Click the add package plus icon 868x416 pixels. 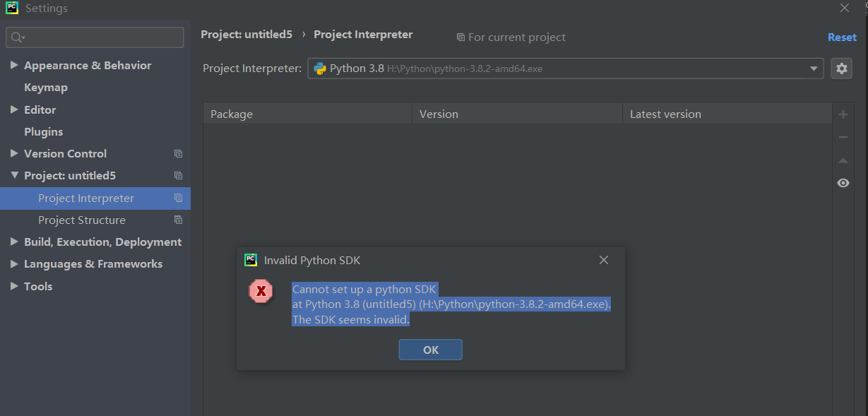843,114
